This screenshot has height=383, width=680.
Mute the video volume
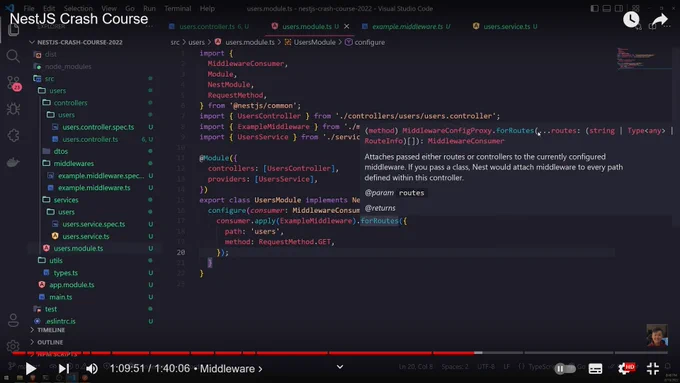coord(92,369)
